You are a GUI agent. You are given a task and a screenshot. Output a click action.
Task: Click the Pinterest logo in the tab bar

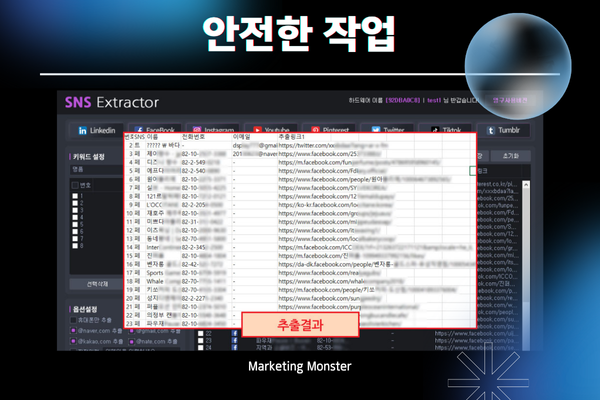click(315, 129)
